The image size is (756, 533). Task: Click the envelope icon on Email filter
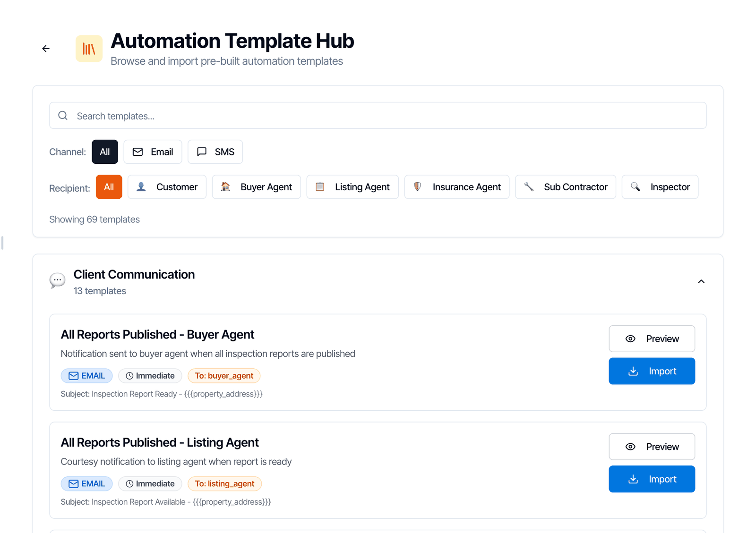point(137,152)
